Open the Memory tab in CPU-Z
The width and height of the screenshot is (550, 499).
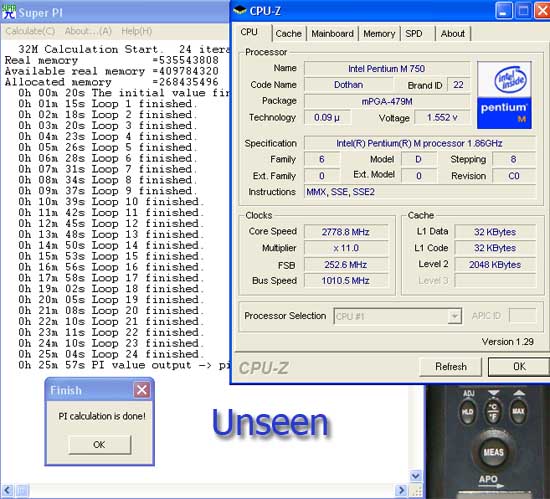click(x=379, y=34)
